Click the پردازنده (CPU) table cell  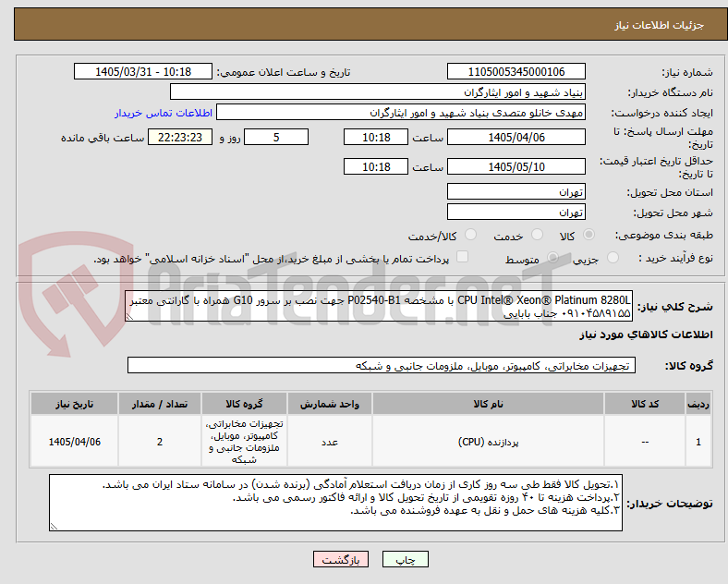coord(488,442)
